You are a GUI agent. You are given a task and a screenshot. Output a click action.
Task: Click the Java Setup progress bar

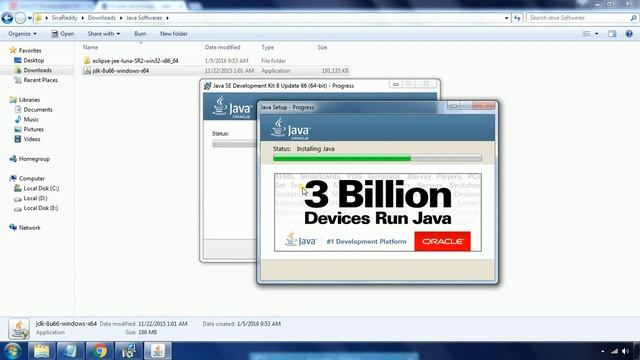377,158
